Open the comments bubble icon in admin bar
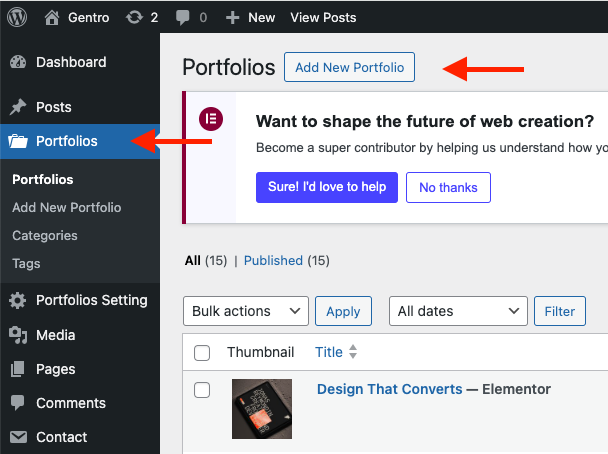This screenshot has width=608, height=454. click(184, 18)
